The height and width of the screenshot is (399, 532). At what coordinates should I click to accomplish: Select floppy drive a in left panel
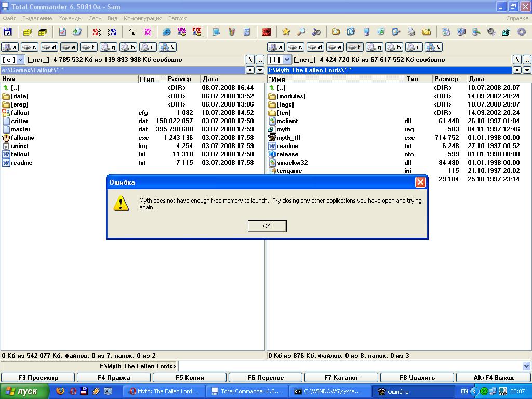click(10, 47)
